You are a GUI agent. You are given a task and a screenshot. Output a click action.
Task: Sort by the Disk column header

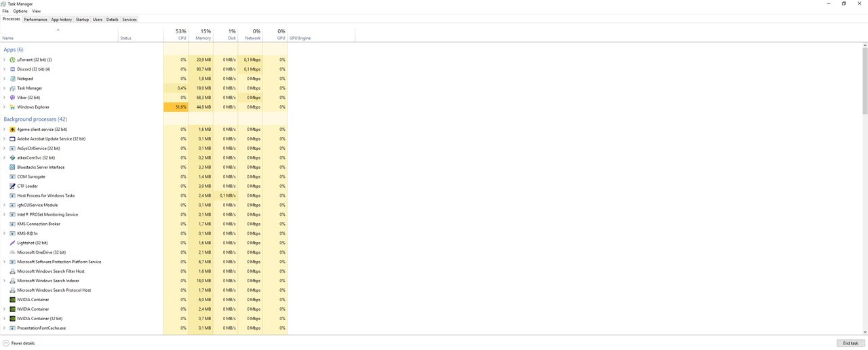(x=225, y=35)
